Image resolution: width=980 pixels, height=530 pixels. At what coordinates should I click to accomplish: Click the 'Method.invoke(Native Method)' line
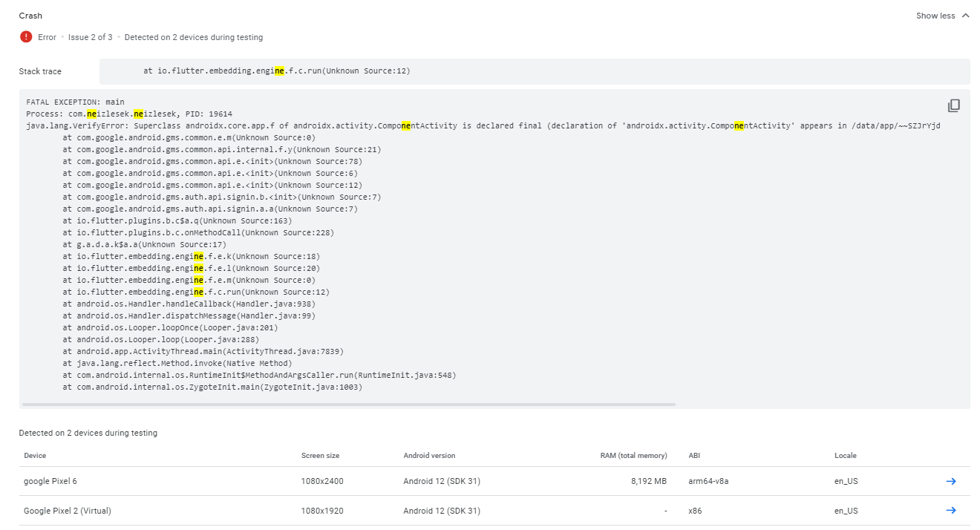(x=177, y=363)
